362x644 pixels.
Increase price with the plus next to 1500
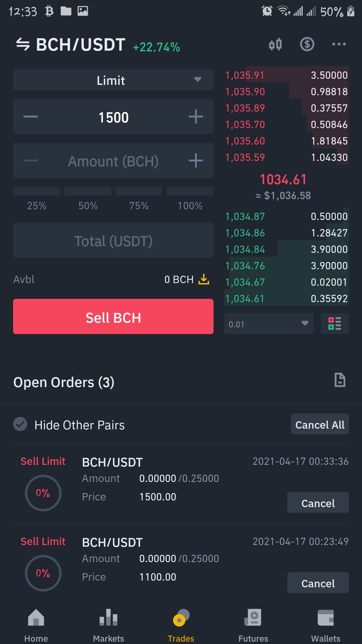pyautogui.click(x=196, y=117)
